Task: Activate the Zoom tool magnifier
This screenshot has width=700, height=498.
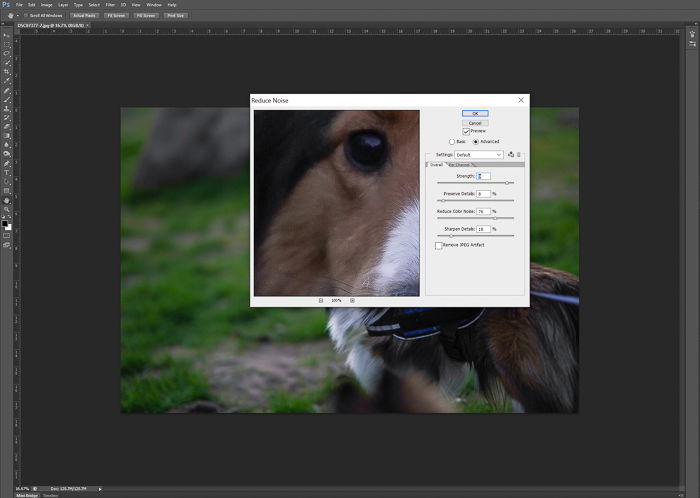Action: (7, 209)
